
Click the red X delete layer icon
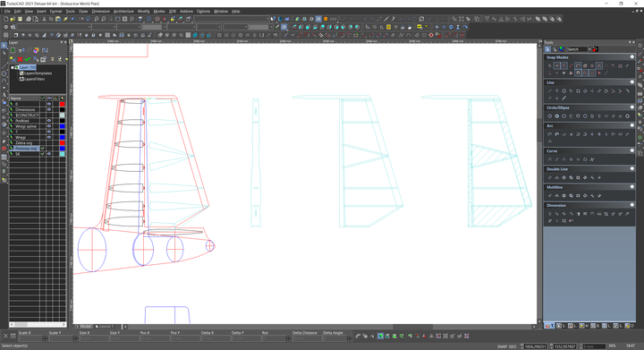pyautogui.click(x=20, y=59)
